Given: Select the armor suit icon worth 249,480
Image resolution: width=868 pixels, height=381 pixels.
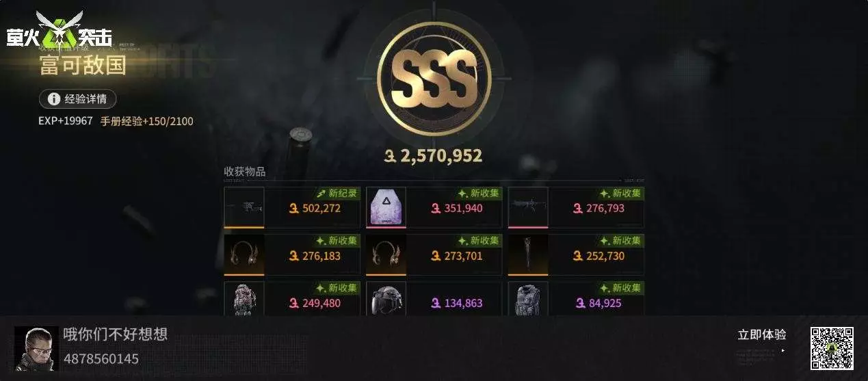Looking at the screenshot, I should pyautogui.click(x=244, y=300).
